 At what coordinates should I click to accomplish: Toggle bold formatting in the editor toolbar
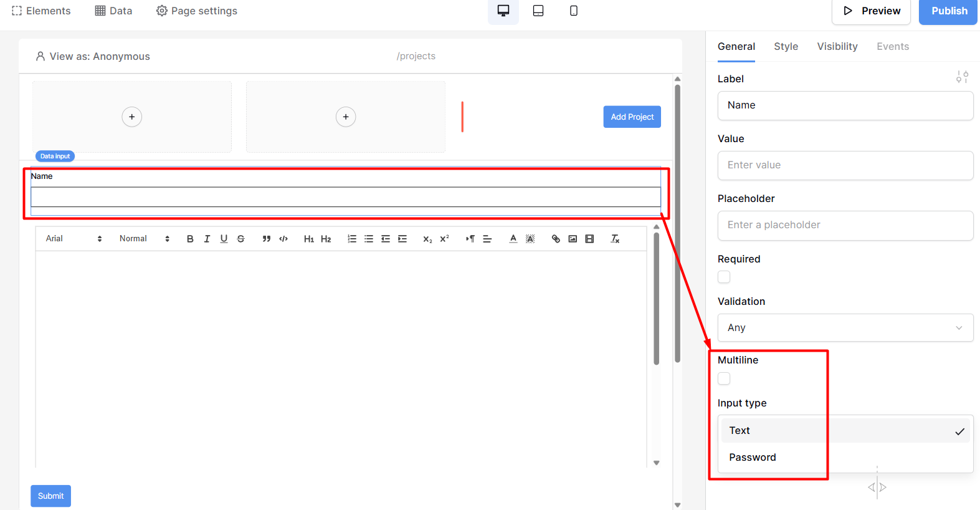[x=190, y=239]
